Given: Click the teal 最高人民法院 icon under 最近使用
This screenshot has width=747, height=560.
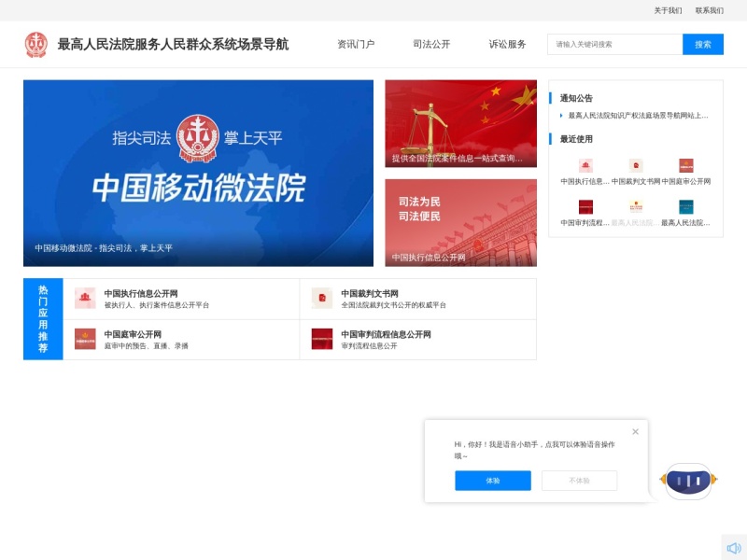Looking at the screenshot, I should pos(686,207).
